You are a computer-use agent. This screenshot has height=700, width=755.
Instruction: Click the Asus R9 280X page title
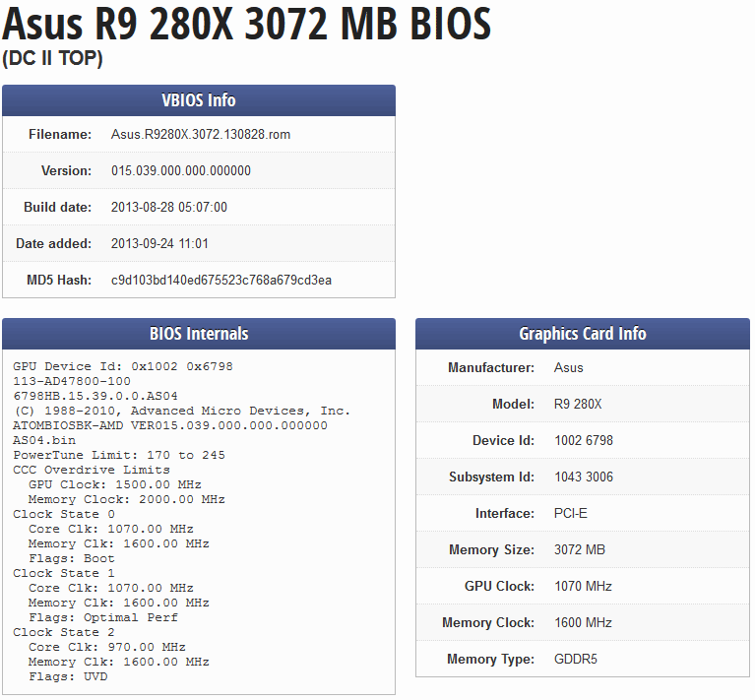point(246,26)
